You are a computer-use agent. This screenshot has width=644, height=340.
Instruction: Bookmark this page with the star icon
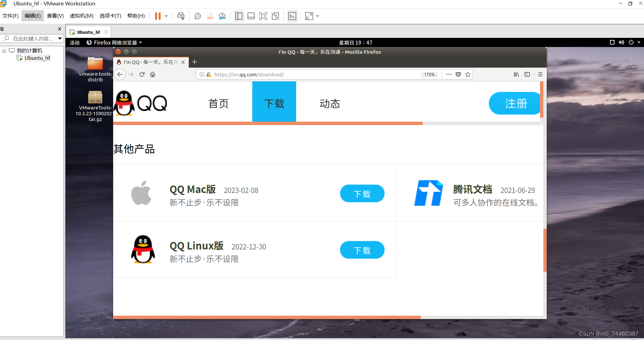pos(467,74)
